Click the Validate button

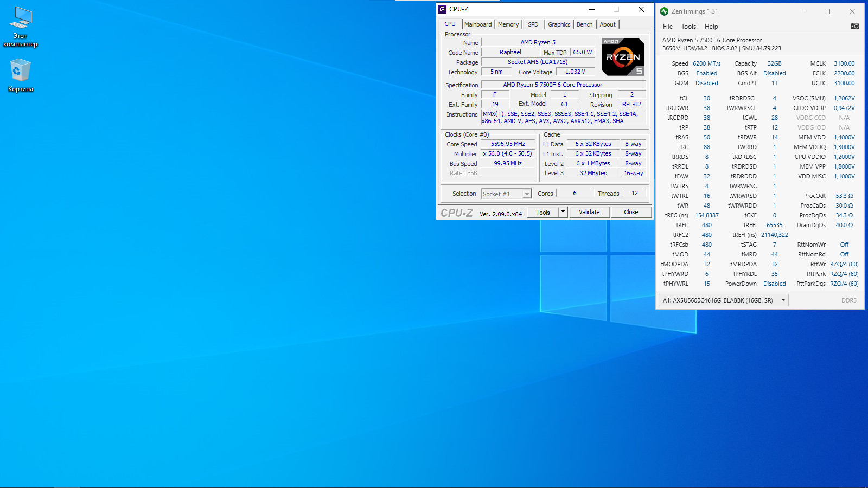[x=589, y=213]
